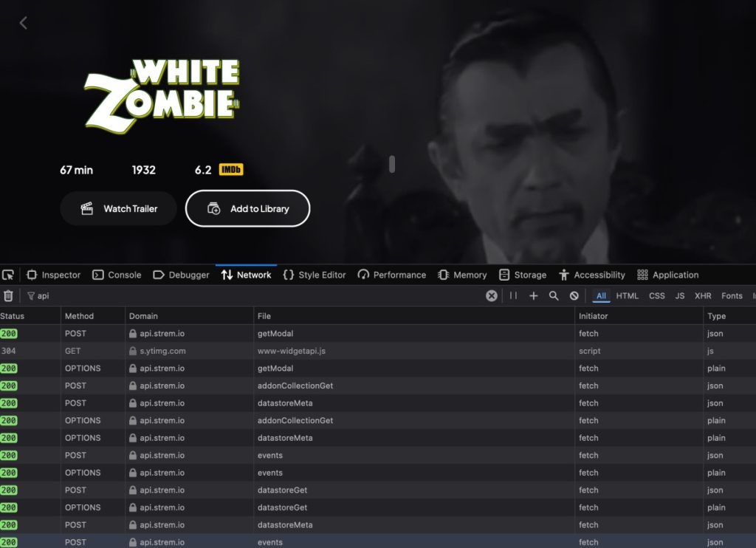The width and height of the screenshot is (756, 548).
Task: Click the 1932 release year
Action: point(144,170)
